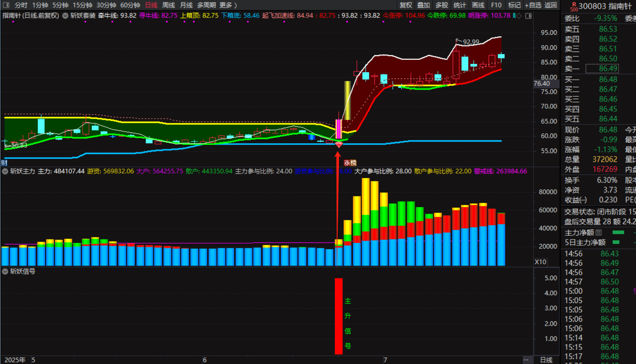Click the panel layout icon left of 分时
This screenshot has width=636, height=364.
coord(6,5)
